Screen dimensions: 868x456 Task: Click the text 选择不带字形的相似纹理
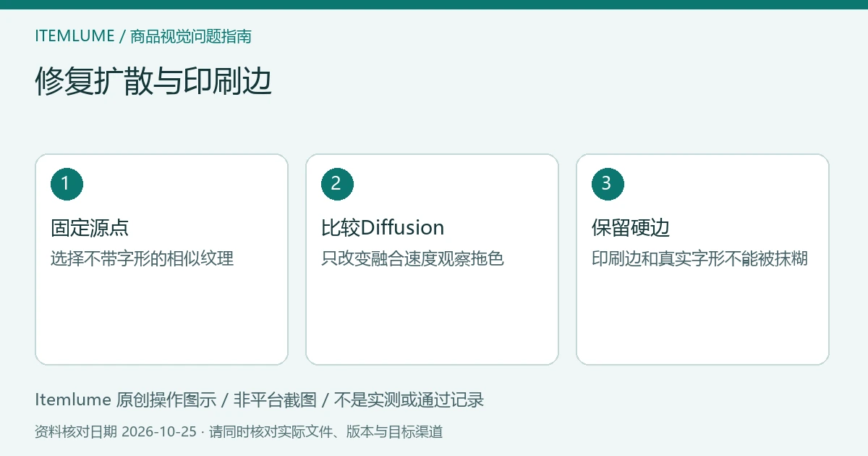(x=142, y=258)
